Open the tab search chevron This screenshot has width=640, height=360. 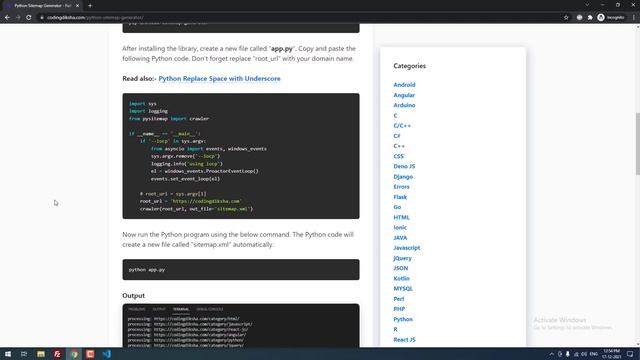pos(587,5)
